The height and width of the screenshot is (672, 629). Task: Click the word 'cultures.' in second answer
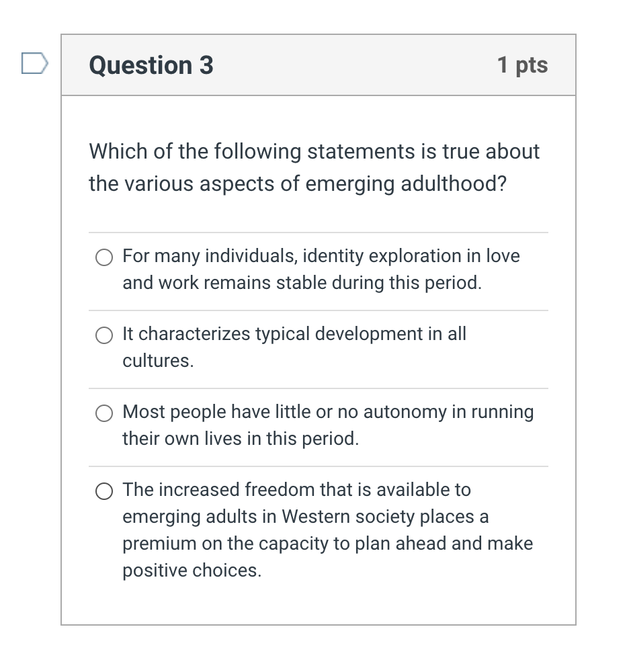click(x=158, y=361)
